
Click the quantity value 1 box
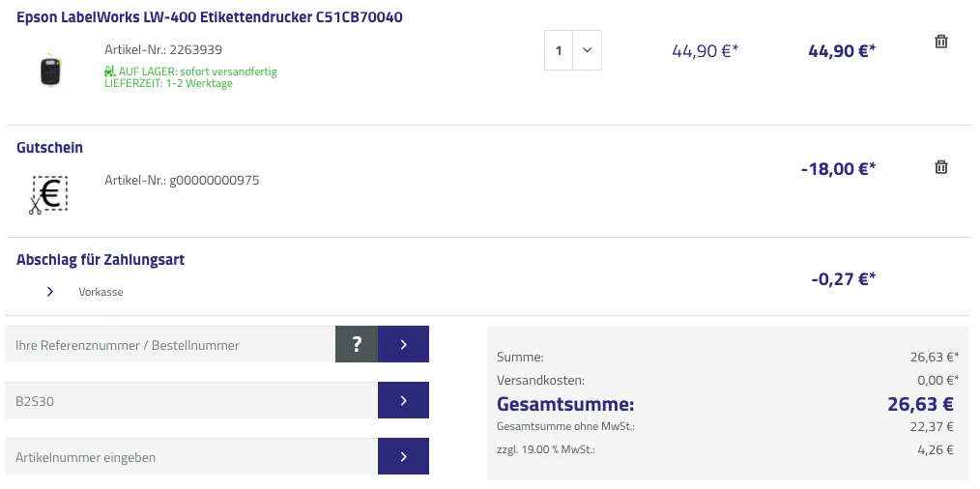click(x=559, y=50)
